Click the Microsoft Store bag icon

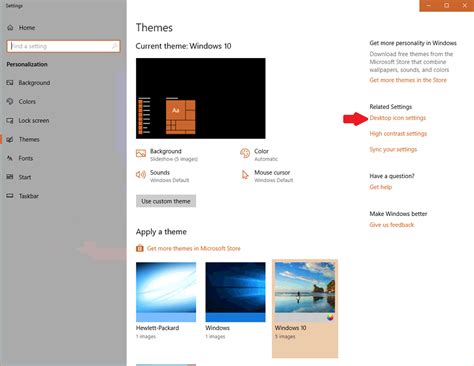tap(140, 248)
